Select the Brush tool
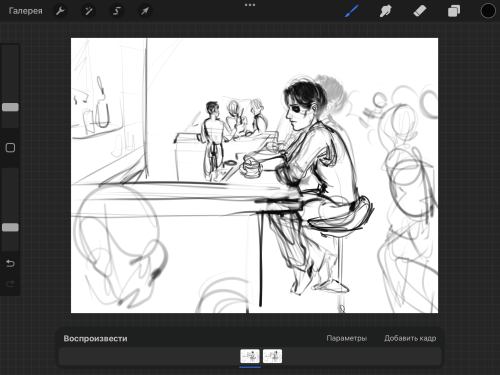The width and height of the screenshot is (500, 375). [352, 11]
